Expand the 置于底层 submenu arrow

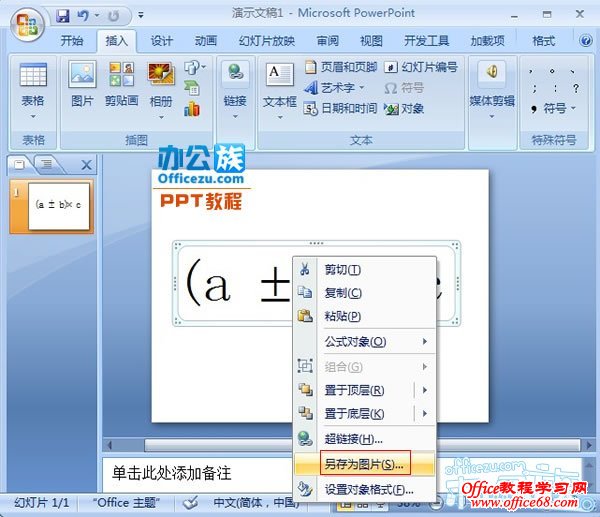425,413
